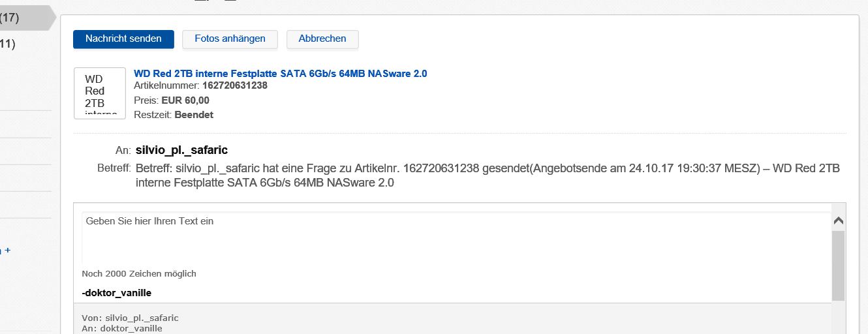Viewport: 868px width, 334px height.
Task: Click the plus link in left sidebar
Action: click(7, 250)
